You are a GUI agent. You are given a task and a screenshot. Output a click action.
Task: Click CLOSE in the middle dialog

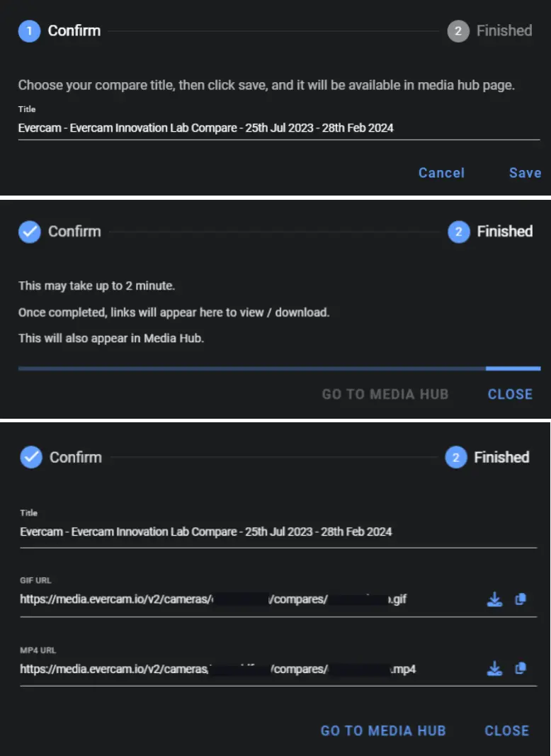coord(510,394)
